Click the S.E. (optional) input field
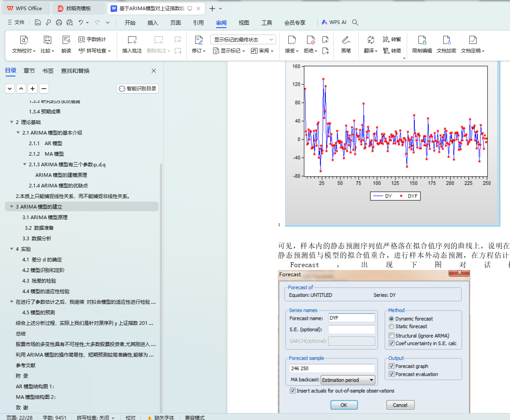This screenshot has width=510, height=420. pyautogui.click(x=352, y=329)
